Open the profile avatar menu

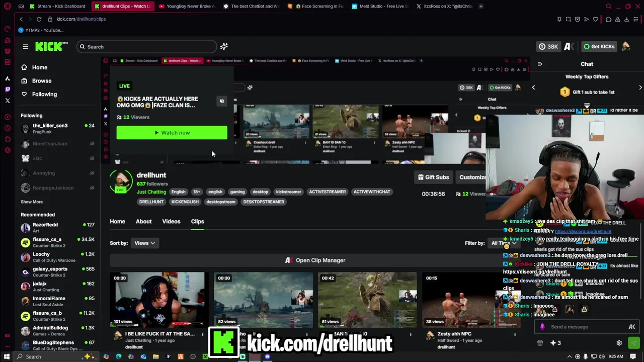(x=626, y=47)
